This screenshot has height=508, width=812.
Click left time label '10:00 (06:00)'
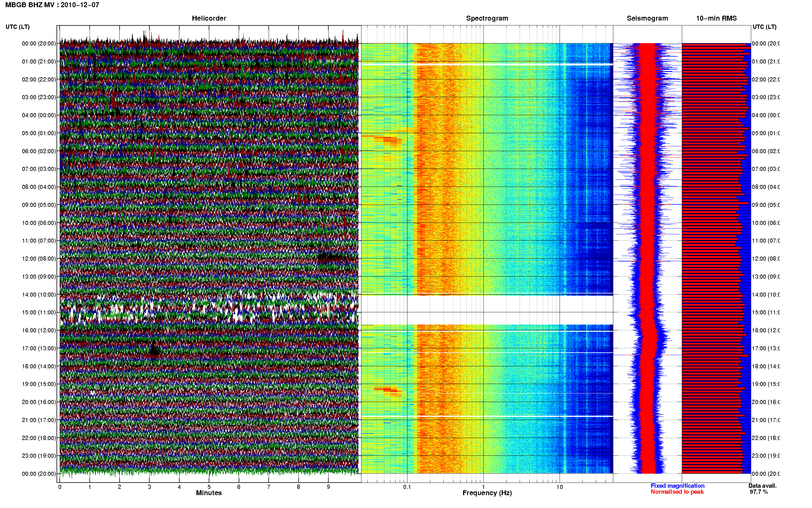[39, 223]
